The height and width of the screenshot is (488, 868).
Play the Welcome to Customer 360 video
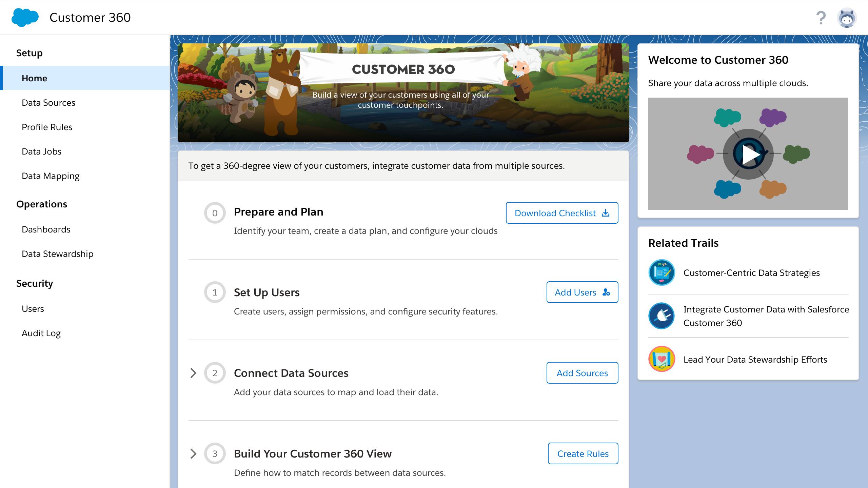748,154
